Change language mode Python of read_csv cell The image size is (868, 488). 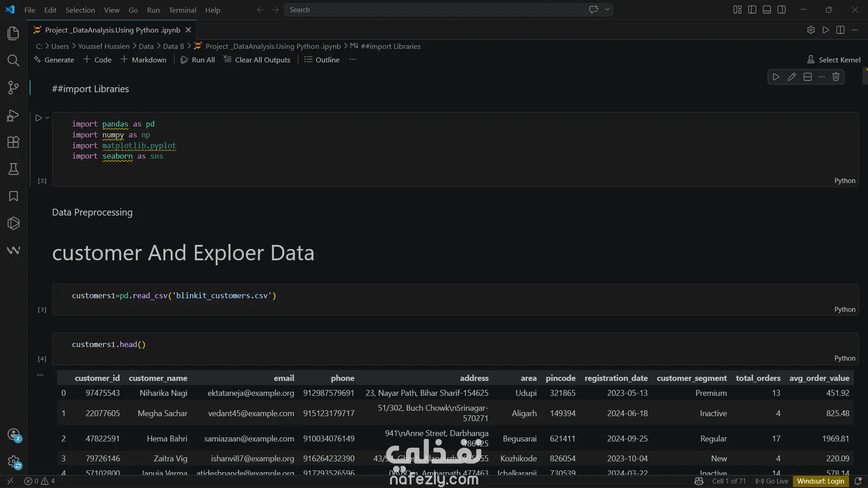(x=844, y=310)
